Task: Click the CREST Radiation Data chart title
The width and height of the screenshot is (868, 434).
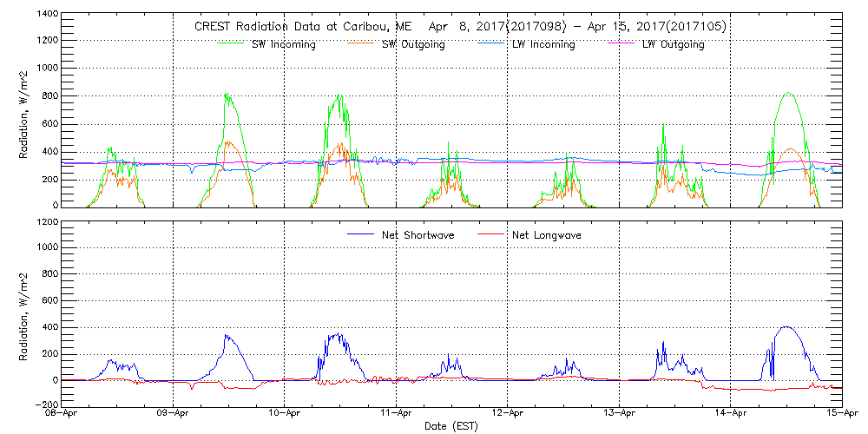Action: pos(460,27)
